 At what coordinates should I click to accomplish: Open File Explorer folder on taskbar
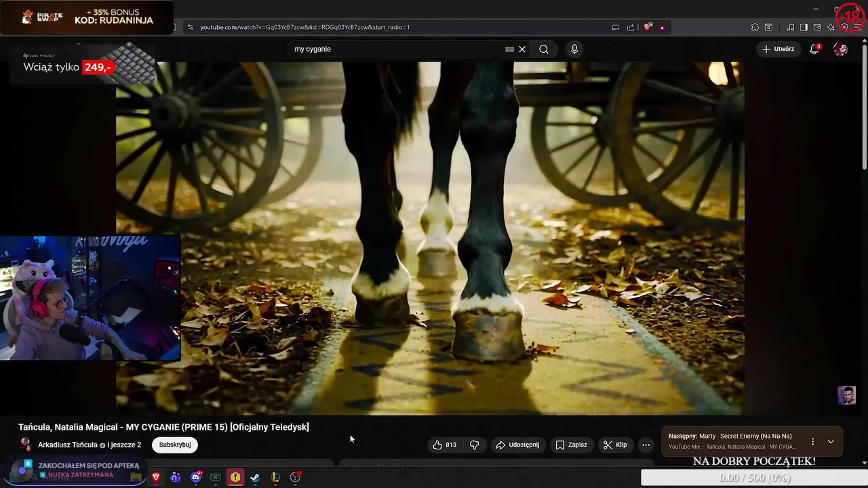click(x=136, y=477)
